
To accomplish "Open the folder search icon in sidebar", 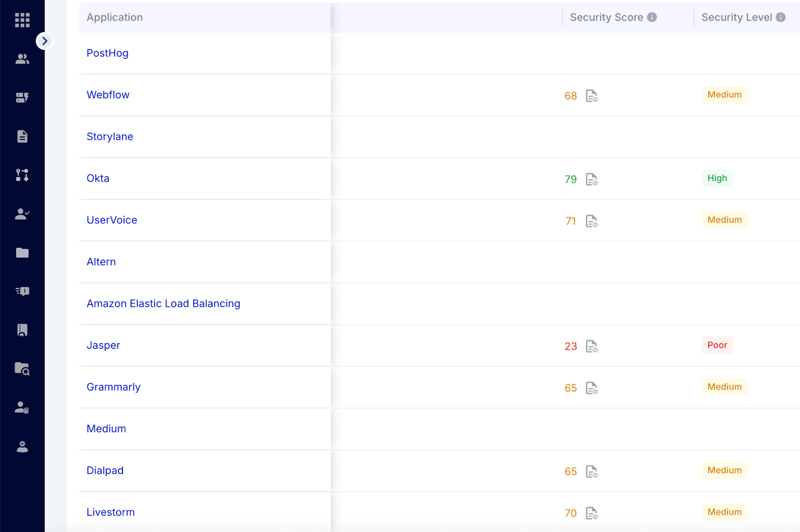I will pyautogui.click(x=22, y=369).
